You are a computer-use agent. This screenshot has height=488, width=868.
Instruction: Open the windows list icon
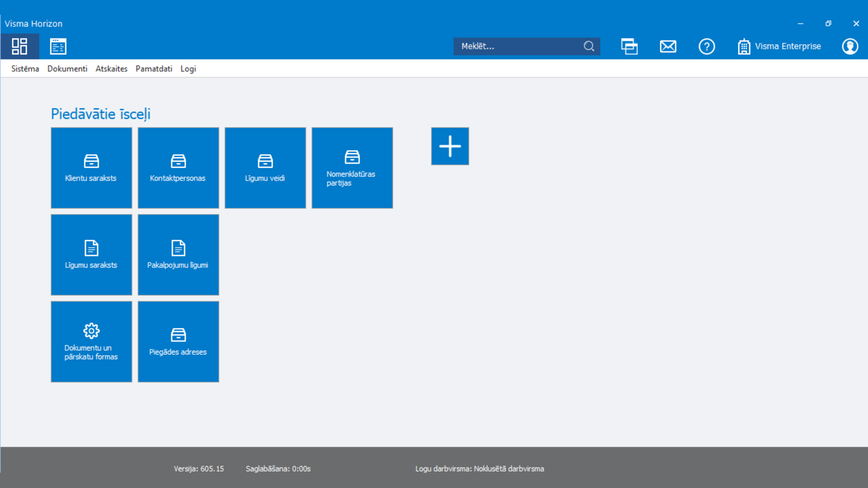click(x=629, y=46)
